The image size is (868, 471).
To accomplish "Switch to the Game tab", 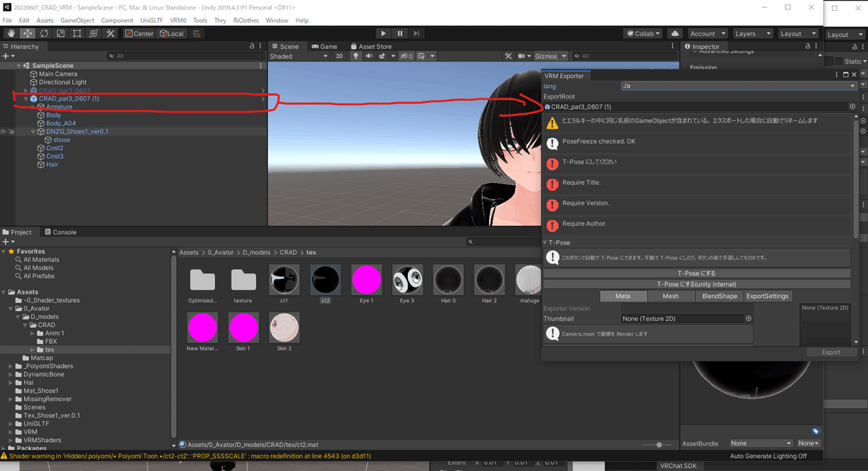I will click(x=325, y=46).
